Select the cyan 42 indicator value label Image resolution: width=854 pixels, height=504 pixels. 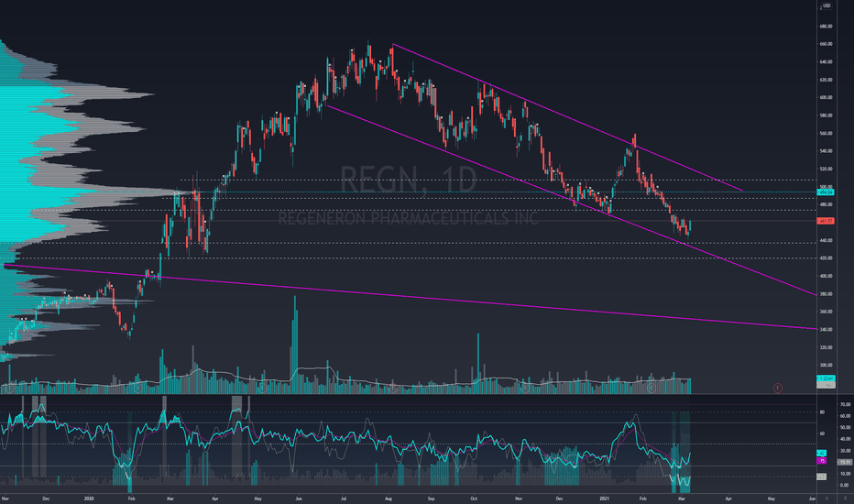point(821,454)
